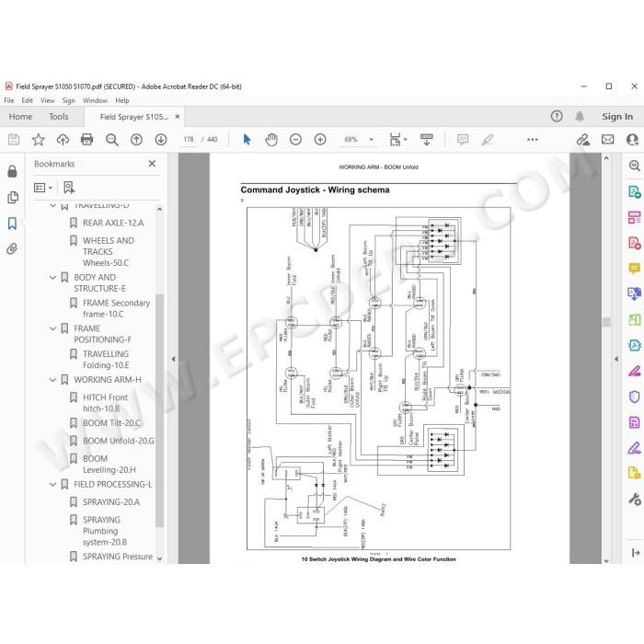Share a link to the file icon
This screenshot has width=644, height=644.
tap(582, 140)
